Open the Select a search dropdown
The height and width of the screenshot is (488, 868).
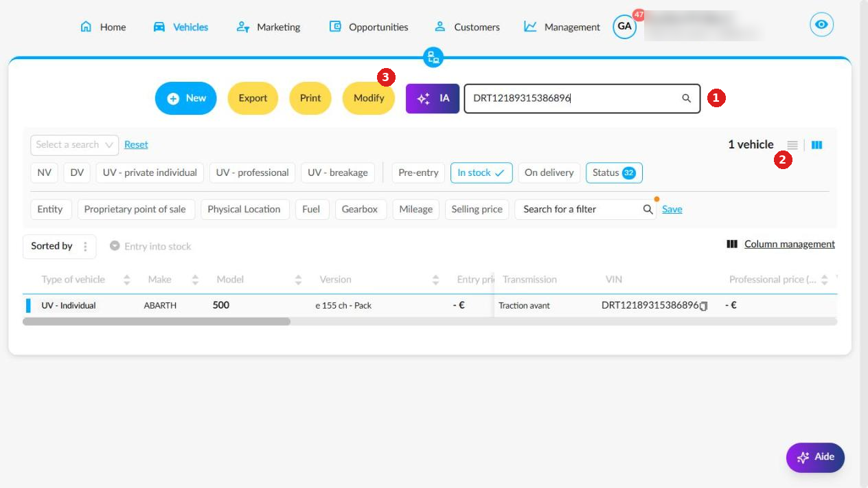(75, 144)
